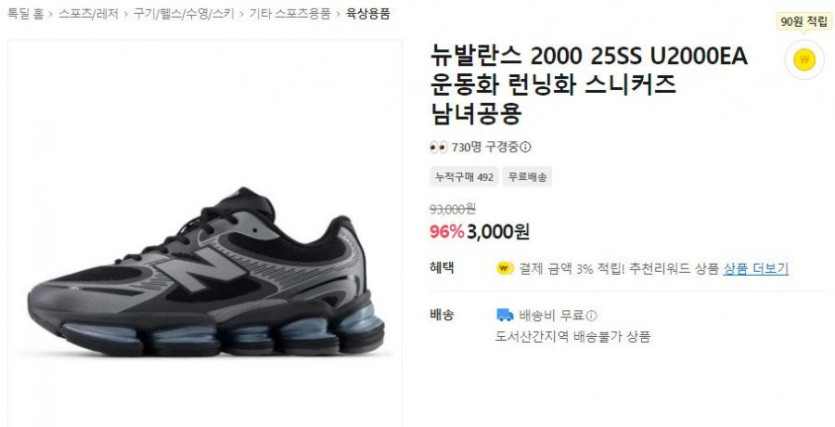Click the yellow won coin reward icon
The width and height of the screenshot is (835, 427).
(x=804, y=60)
